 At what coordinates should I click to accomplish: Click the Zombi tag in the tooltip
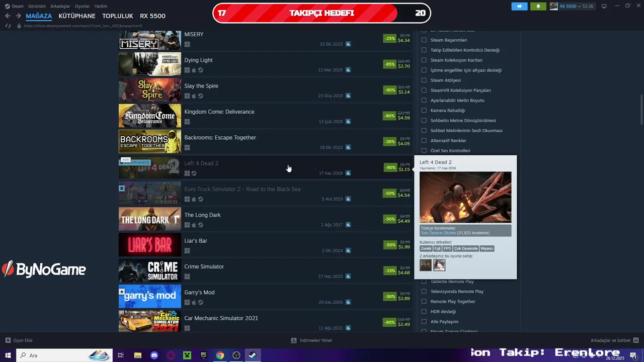click(x=426, y=248)
